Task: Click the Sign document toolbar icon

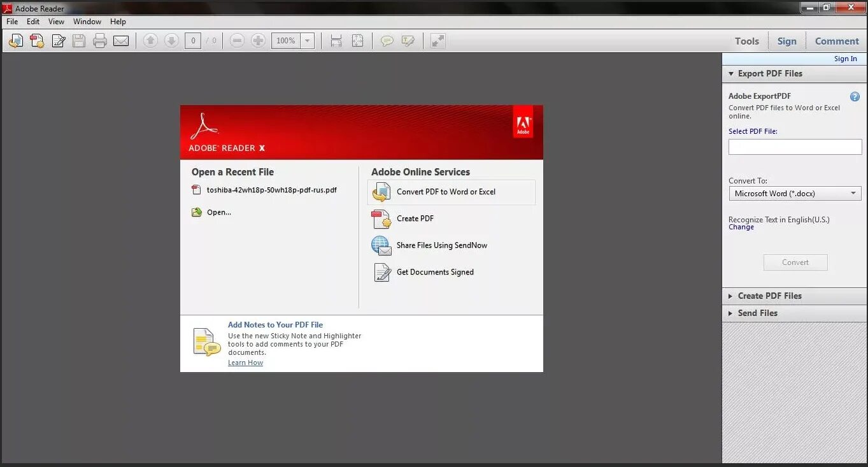Action: 58,41
